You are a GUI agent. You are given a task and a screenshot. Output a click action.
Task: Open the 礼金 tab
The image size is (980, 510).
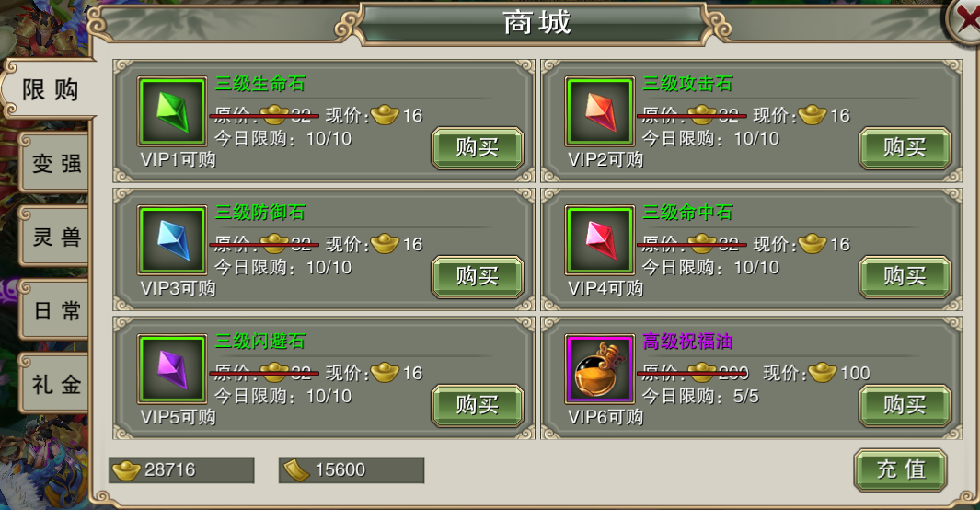[x=55, y=384]
